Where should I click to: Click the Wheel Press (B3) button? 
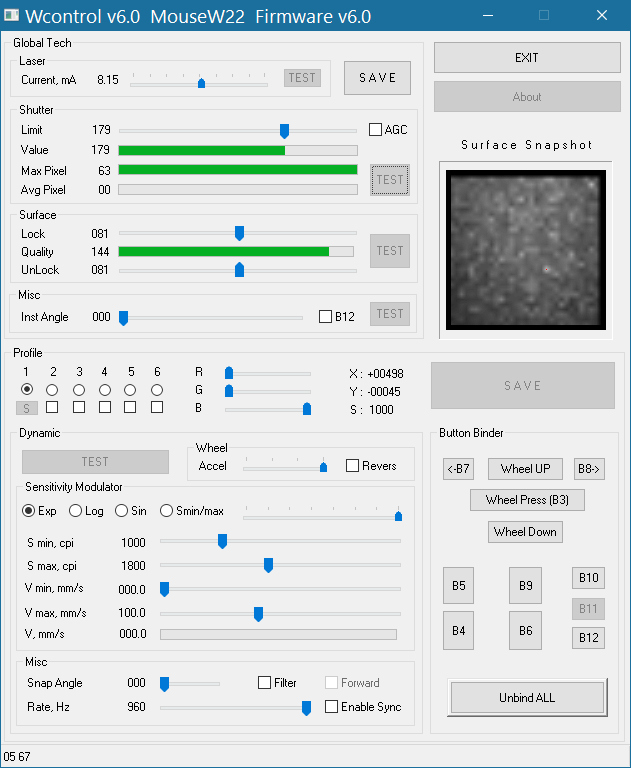[x=527, y=500]
